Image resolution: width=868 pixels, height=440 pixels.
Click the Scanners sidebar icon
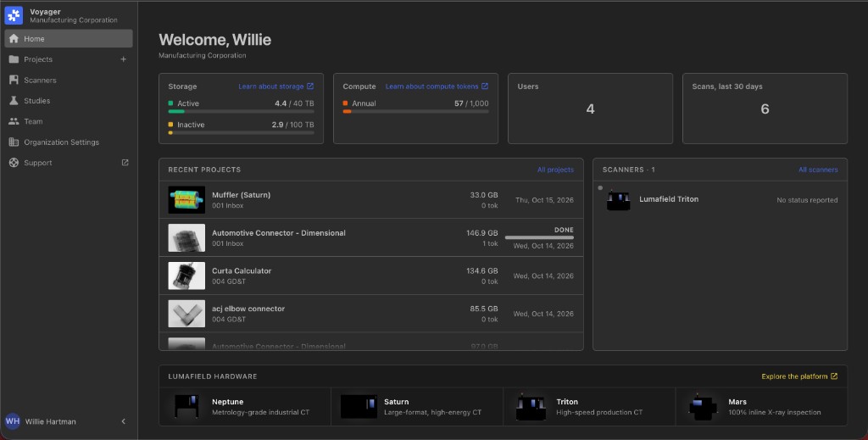14,81
